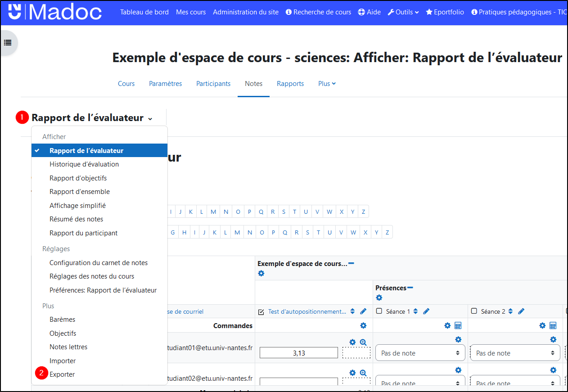Open Mes cours in the top navigation
568x392 pixels.
(x=191, y=12)
